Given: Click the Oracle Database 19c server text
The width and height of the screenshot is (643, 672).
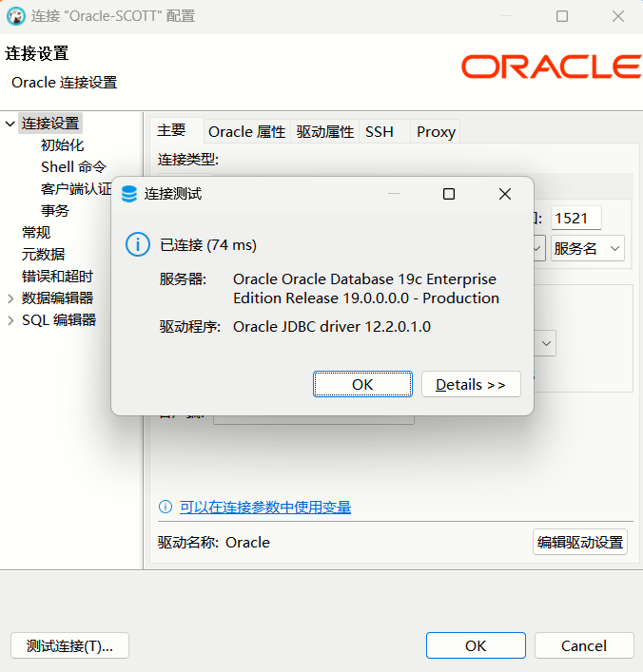Looking at the screenshot, I should (x=366, y=288).
